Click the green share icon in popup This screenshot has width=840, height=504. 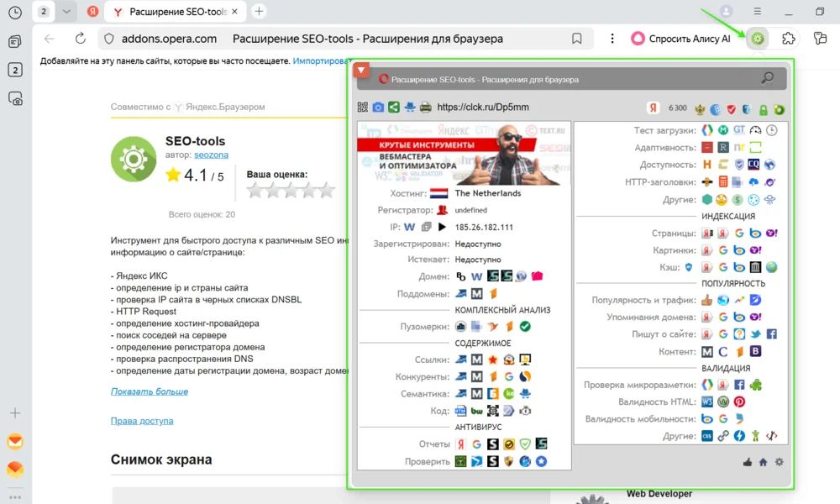(394, 108)
